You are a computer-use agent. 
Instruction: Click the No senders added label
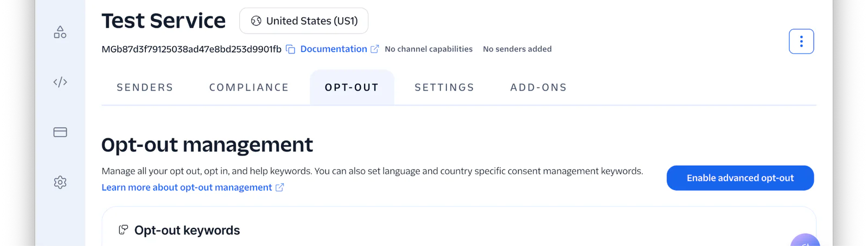[517, 49]
